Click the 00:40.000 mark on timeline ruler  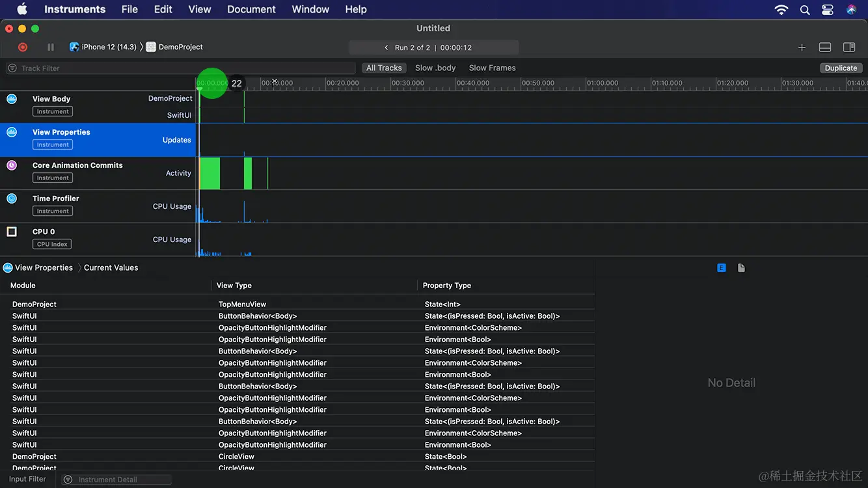pyautogui.click(x=473, y=83)
